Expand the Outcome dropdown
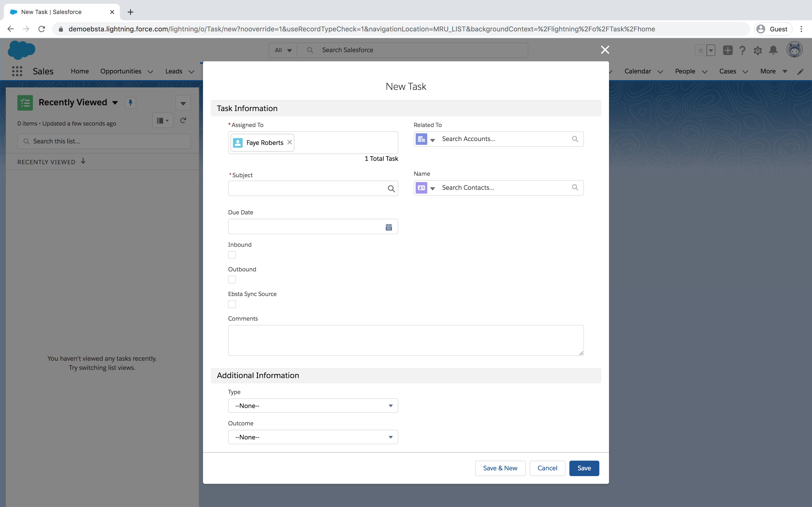Viewport: 812px width, 507px height. click(x=313, y=437)
